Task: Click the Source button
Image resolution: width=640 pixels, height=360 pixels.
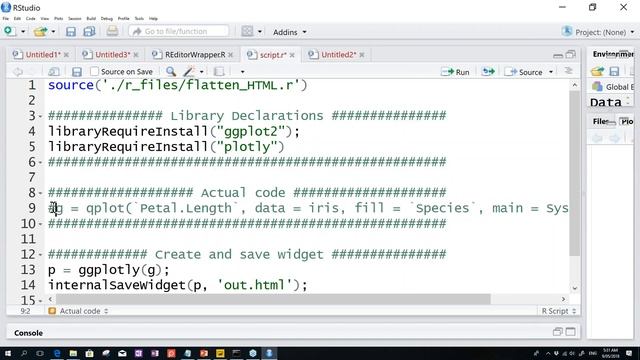Action: coord(524,72)
